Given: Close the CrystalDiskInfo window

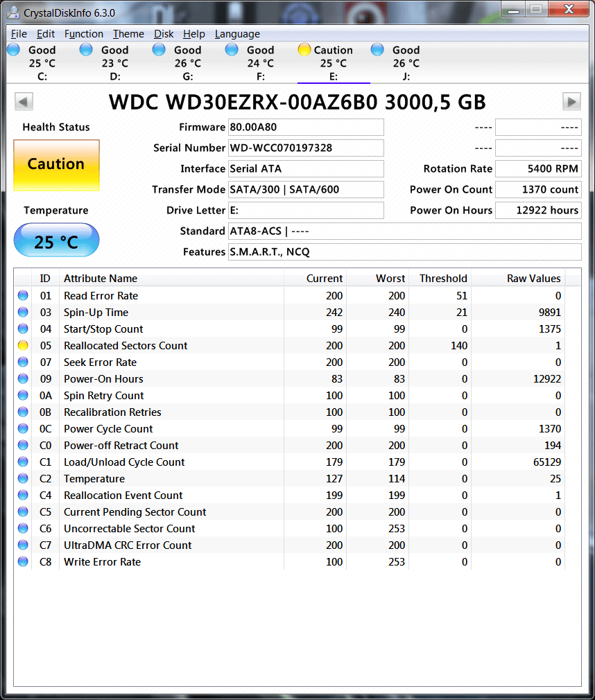Looking at the screenshot, I should pyautogui.click(x=568, y=10).
